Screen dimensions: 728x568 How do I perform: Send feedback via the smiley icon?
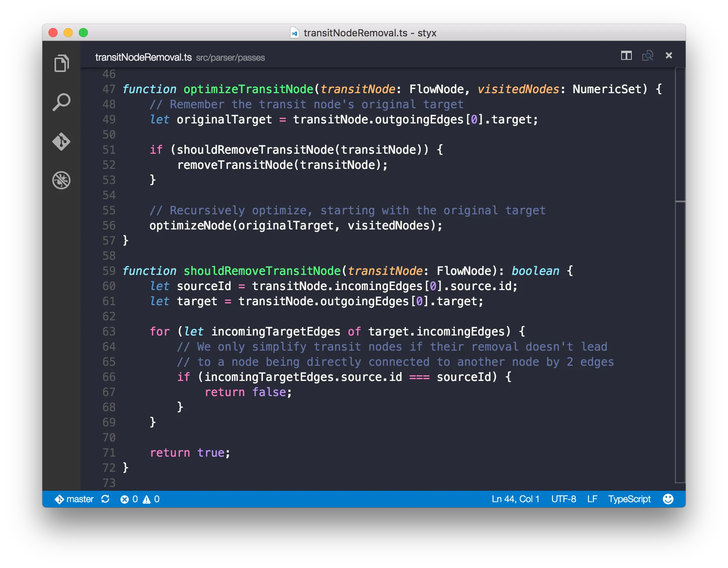click(x=667, y=499)
